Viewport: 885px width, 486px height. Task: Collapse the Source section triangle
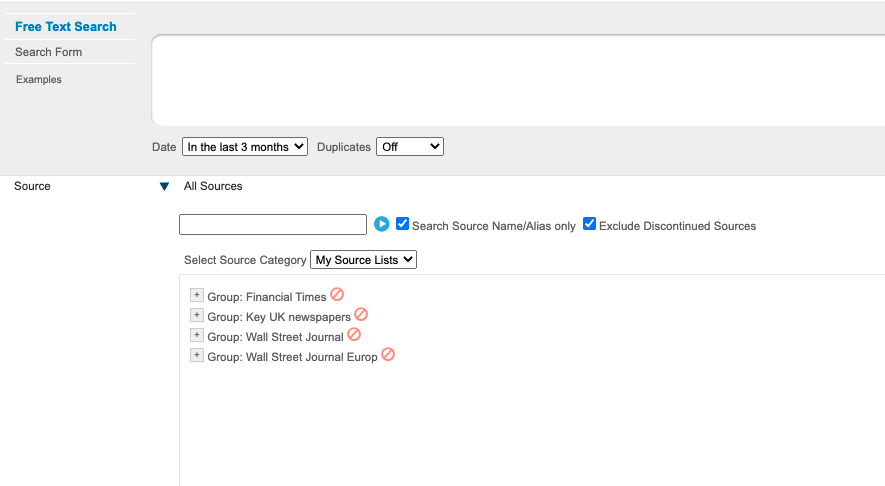click(164, 187)
